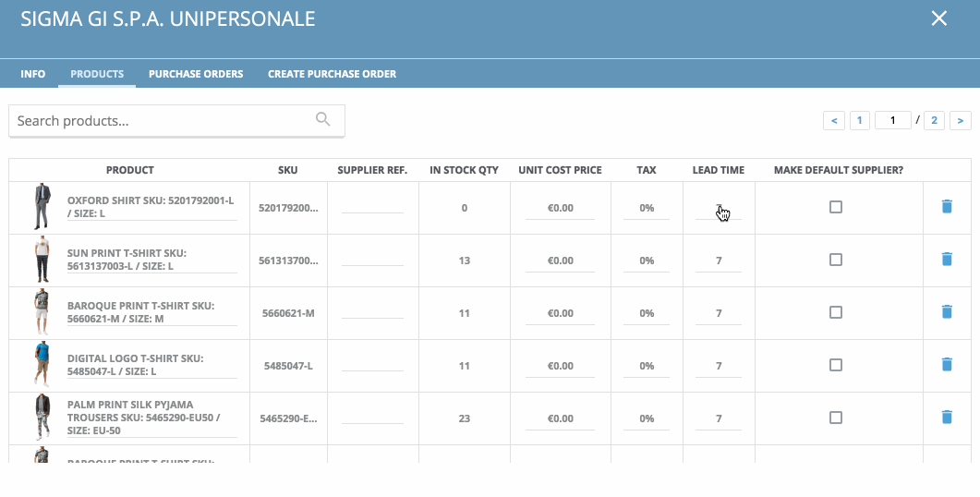The height and width of the screenshot is (497, 980).
Task: Edit lead time for Sun Print T-Shirt
Action: pyautogui.click(x=718, y=261)
